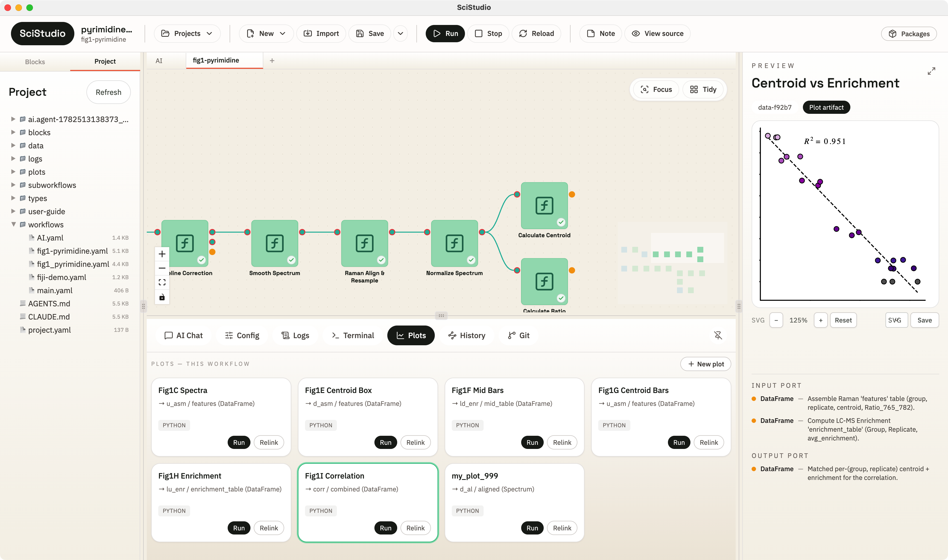Switch to the Blocks tab
The width and height of the screenshot is (948, 560).
click(35, 61)
